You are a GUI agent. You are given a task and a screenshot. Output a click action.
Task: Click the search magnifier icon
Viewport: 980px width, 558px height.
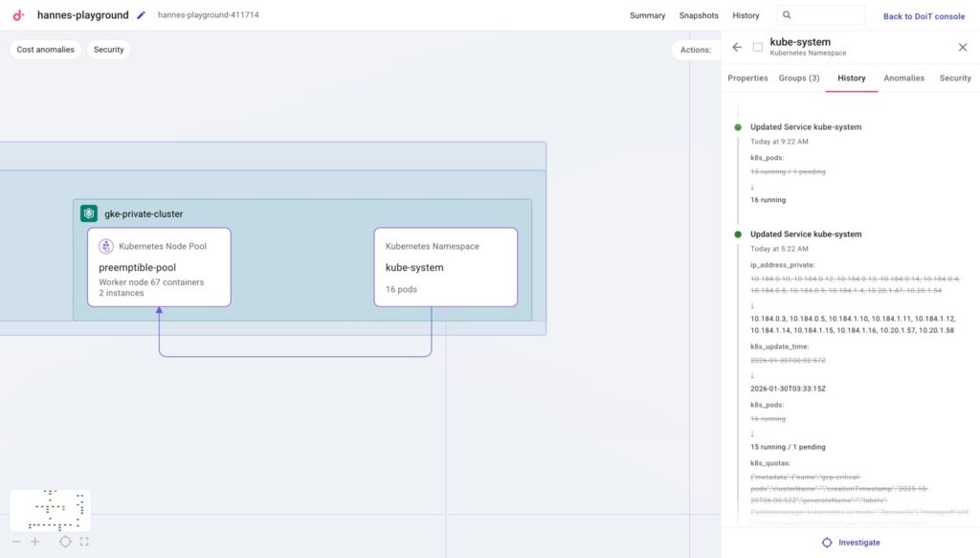(787, 15)
